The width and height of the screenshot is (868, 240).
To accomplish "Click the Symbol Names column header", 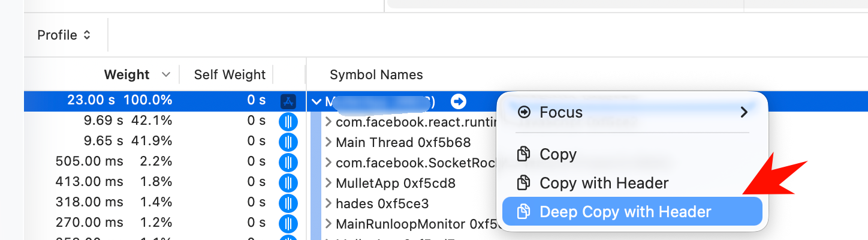I will click(x=376, y=74).
